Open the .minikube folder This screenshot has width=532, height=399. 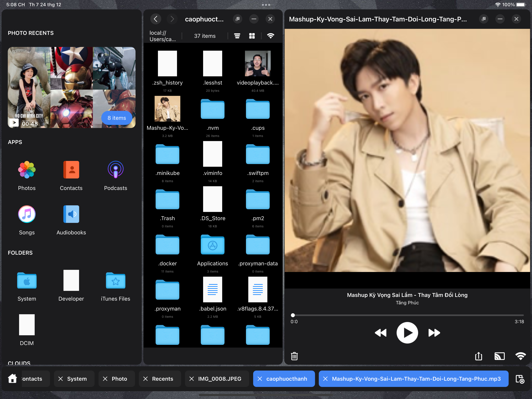(167, 154)
